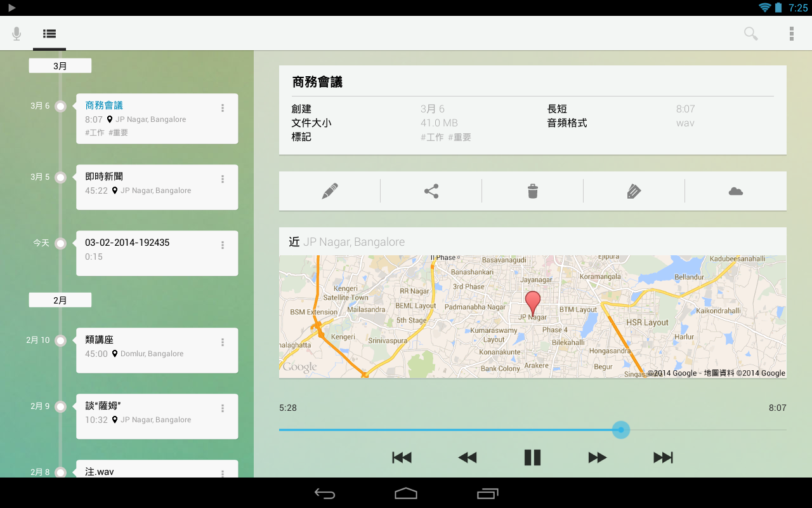Click the elapsed time 5:28 label

[x=288, y=408]
